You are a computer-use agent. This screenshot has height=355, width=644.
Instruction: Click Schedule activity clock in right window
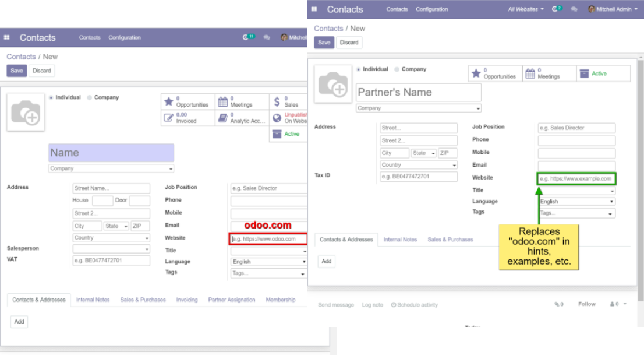click(415, 305)
